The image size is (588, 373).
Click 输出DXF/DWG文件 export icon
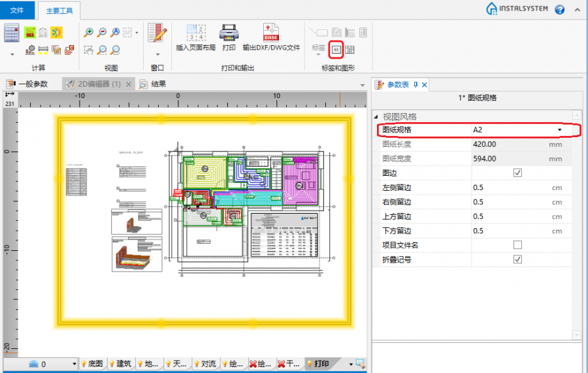[271, 32]
